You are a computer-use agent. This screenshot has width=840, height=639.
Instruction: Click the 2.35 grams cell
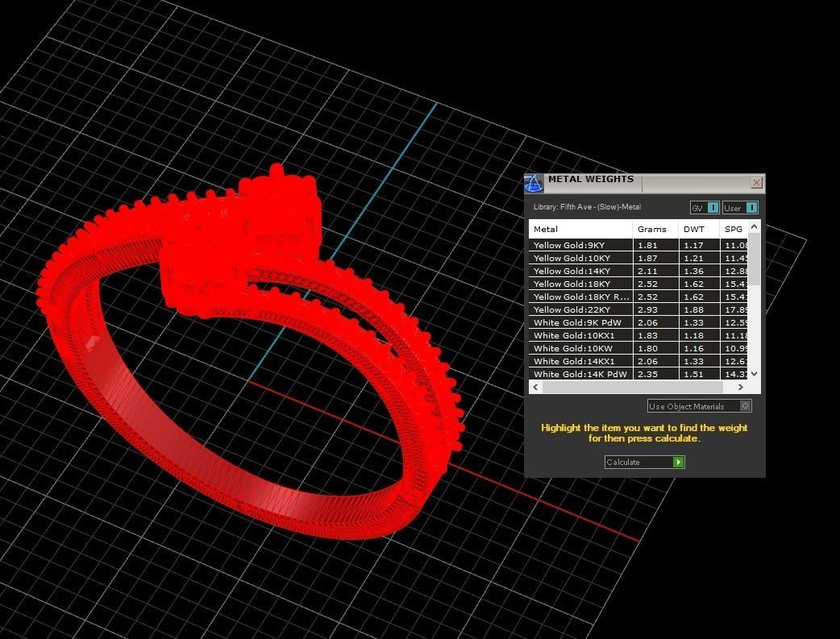655,374
